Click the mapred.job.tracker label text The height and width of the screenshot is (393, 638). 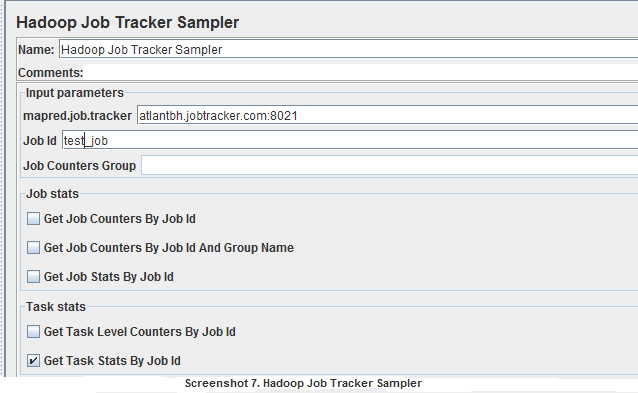point(77,116)
